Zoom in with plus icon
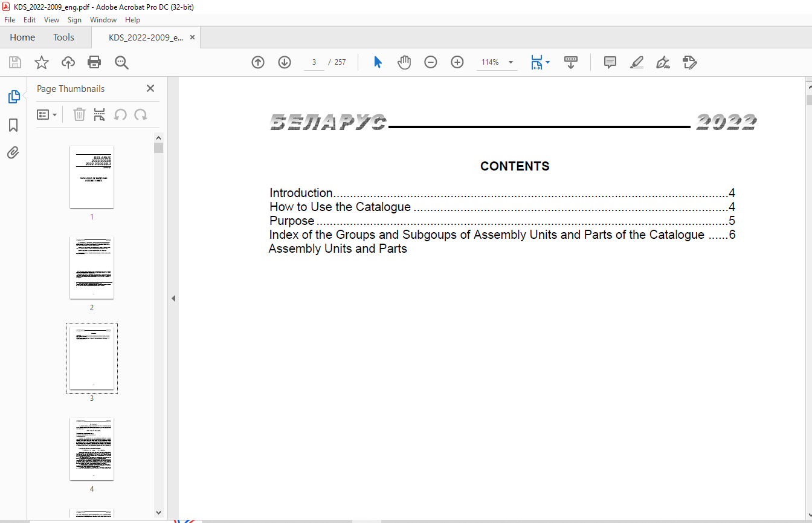Image resolution: width=812 pixels, height=523 pixels. (x=457, y=62)
